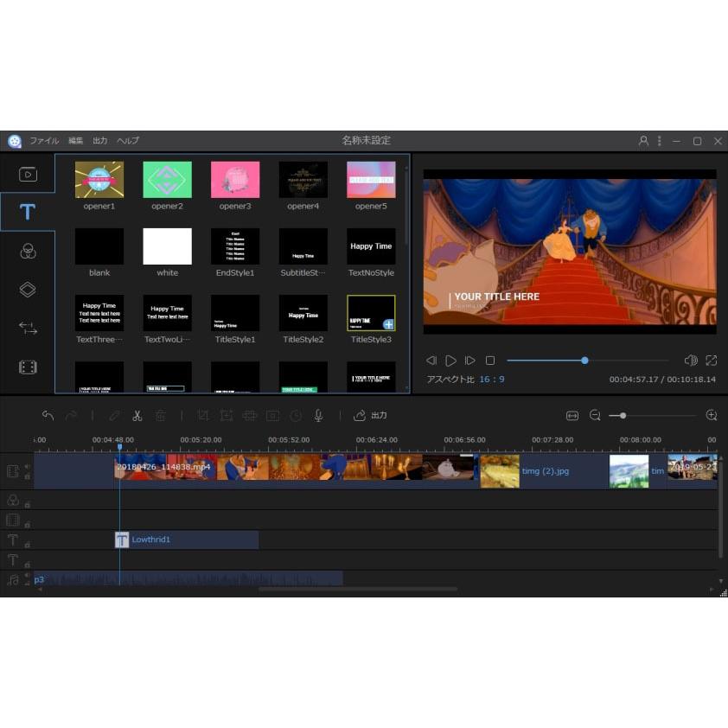Start voiceover recording with microphone icon
Image resolution: width=728 pixels, height=728 pixels.
pyautogui.click(x=318, y=415)
